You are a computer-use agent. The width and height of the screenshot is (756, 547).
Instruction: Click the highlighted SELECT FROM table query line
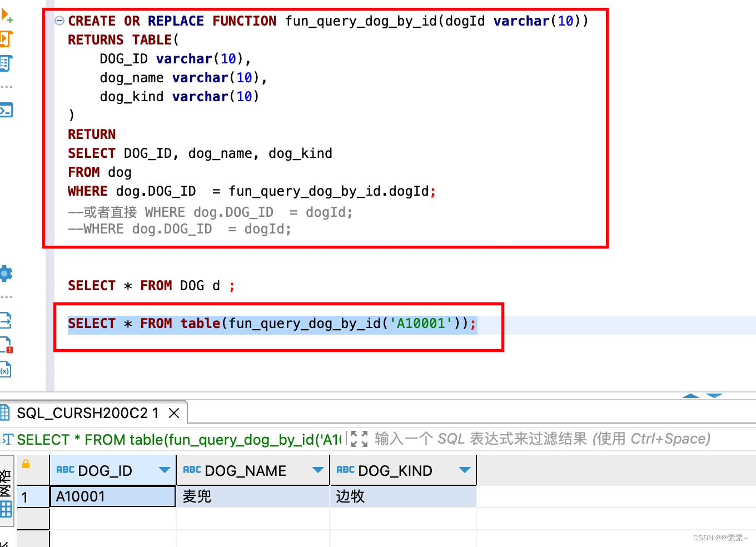click(272, 324)
